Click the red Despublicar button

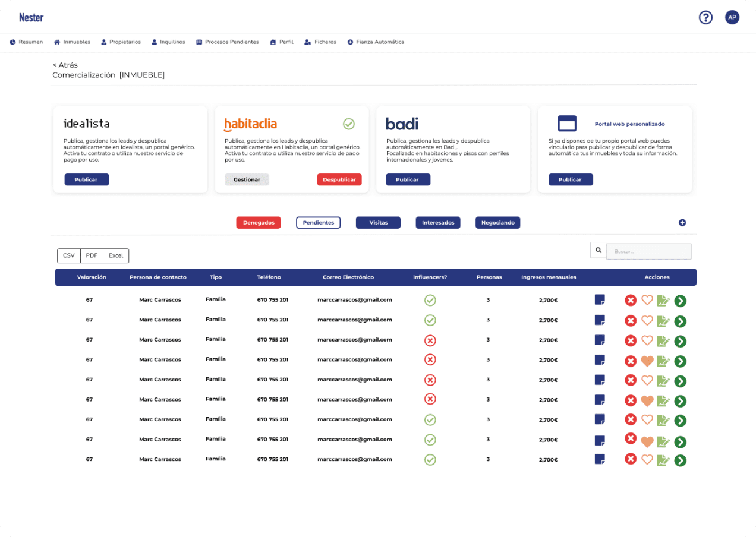[x=339, y=179]
